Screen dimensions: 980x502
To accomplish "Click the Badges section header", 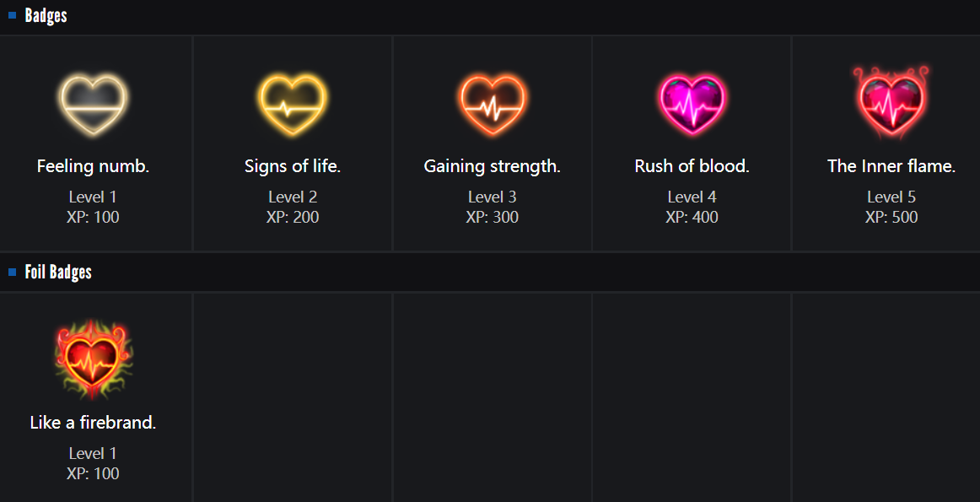I will tap(46, 15).
